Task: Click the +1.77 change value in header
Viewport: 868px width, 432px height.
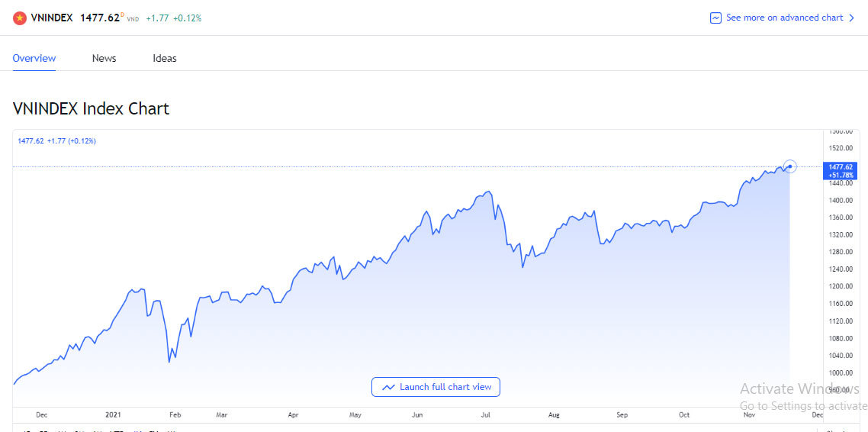Action: point(156,18)
